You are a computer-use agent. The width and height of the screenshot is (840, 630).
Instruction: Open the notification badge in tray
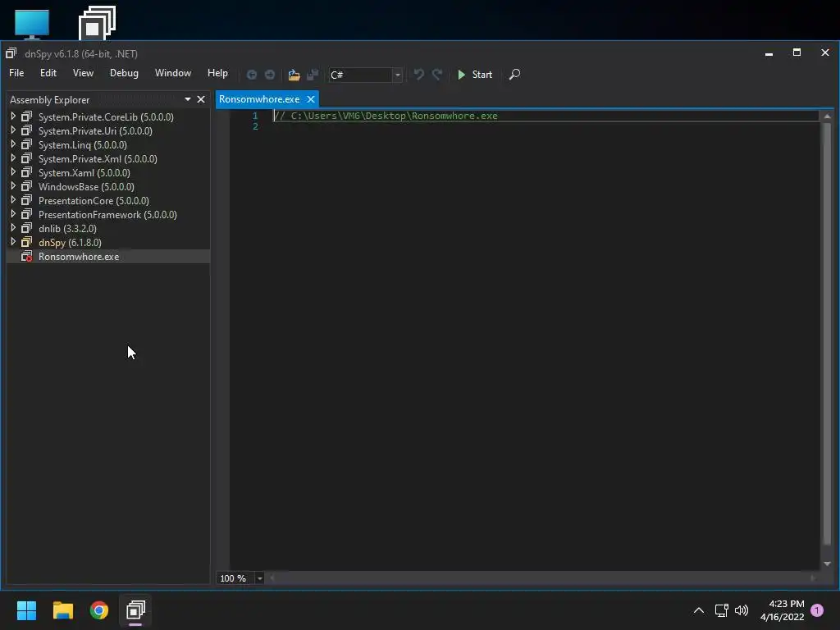pyautogui.click(x=817, y=610)
